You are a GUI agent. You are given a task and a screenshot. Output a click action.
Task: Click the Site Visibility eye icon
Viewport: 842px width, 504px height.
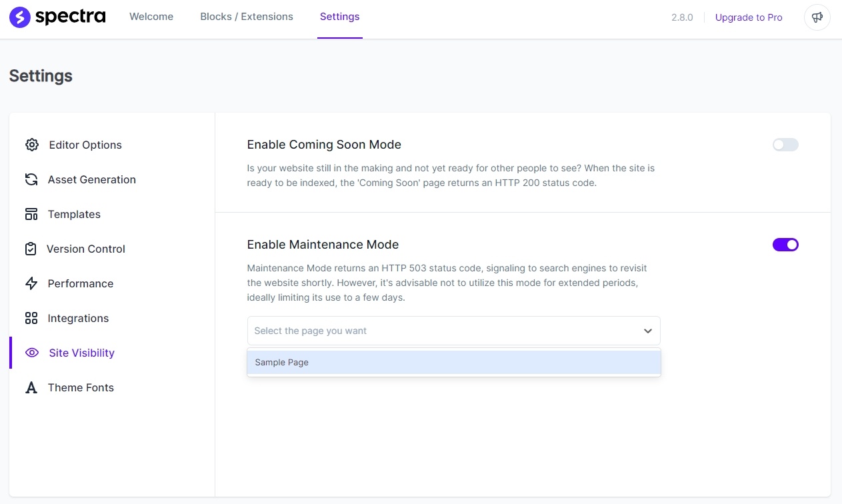pyautogui.click(x=32, y=353)
